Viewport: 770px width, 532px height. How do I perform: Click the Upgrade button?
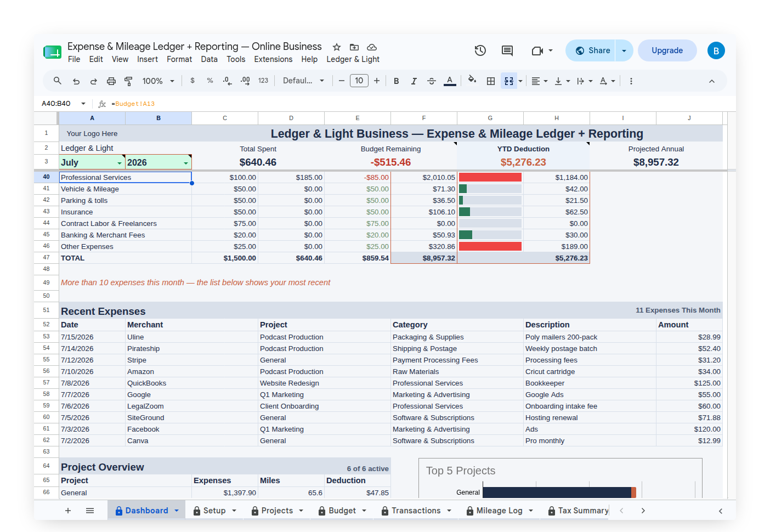click(667, 50)
